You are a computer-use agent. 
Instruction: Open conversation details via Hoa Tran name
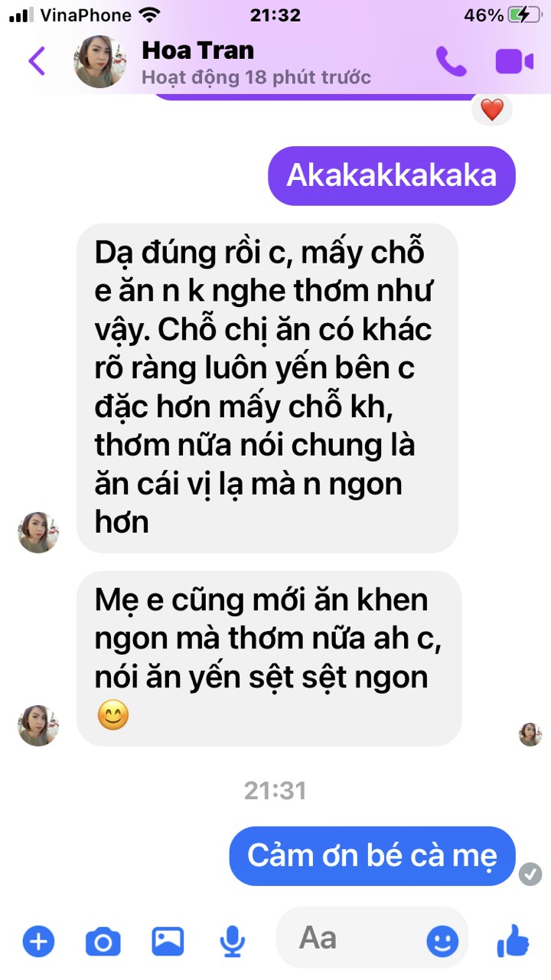click(198, 51)
